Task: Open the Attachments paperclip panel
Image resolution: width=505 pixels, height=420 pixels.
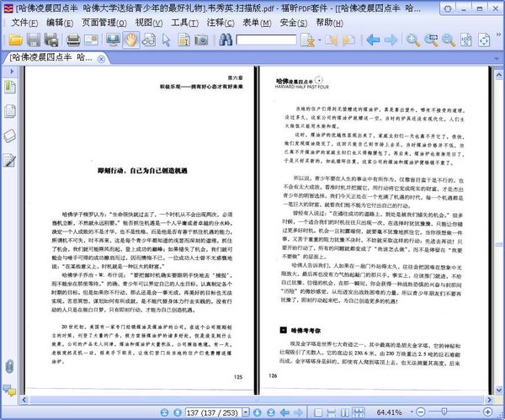Action: [9, 366]
